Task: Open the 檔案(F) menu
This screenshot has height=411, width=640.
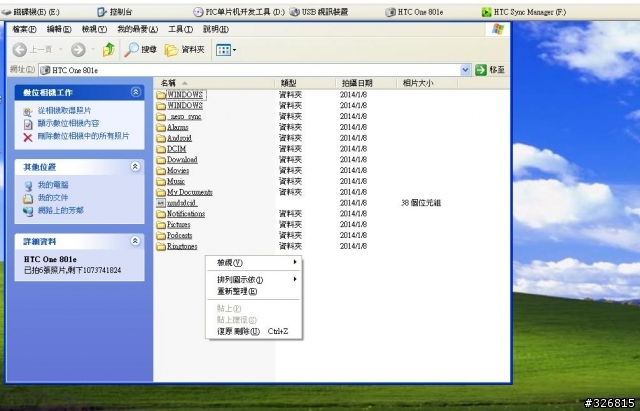Action: (x=24, y=29)
